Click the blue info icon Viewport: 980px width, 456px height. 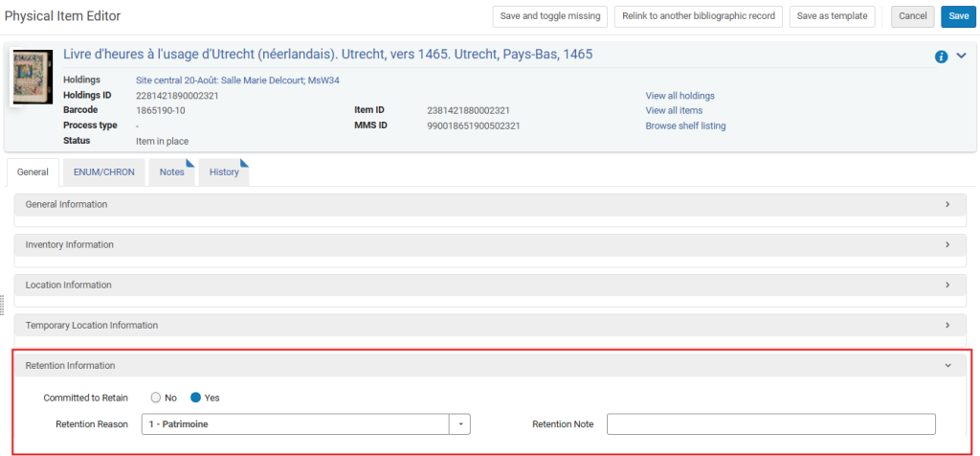(x=941, y=57)
